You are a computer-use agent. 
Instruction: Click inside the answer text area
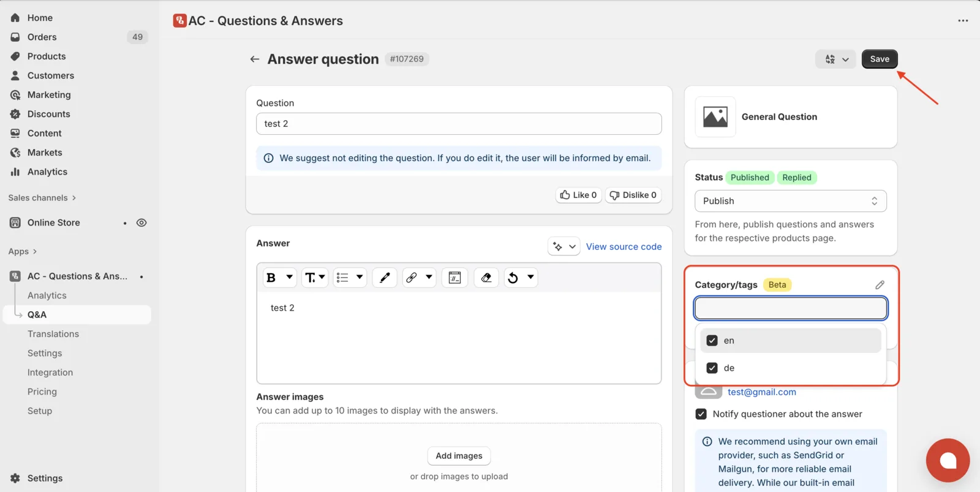click(459, 337)
